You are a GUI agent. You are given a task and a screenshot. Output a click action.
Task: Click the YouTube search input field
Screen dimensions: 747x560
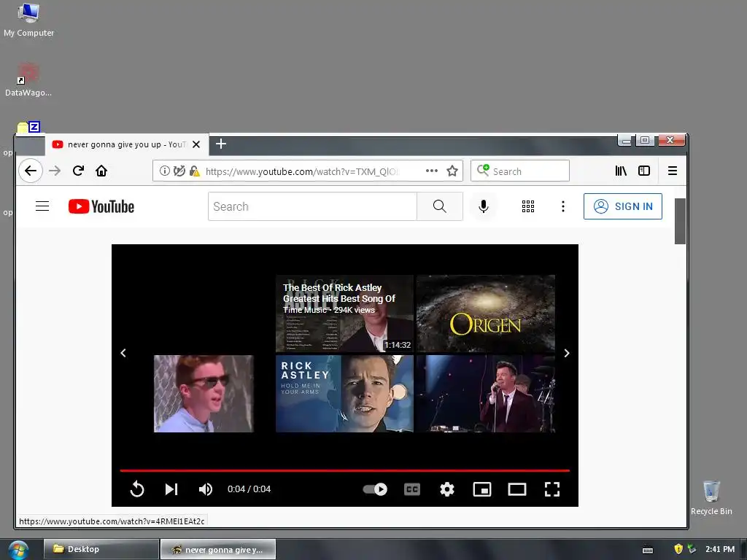[x=312, y=206]
